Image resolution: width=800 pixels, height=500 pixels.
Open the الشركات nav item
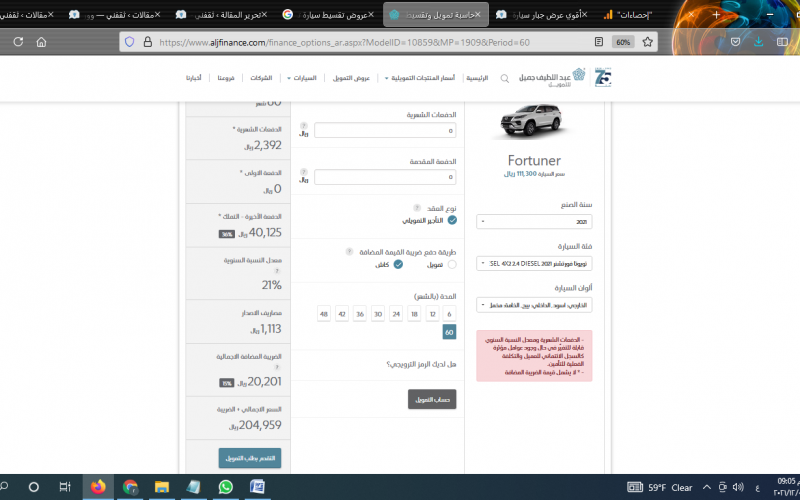click(x=261, y=78)
